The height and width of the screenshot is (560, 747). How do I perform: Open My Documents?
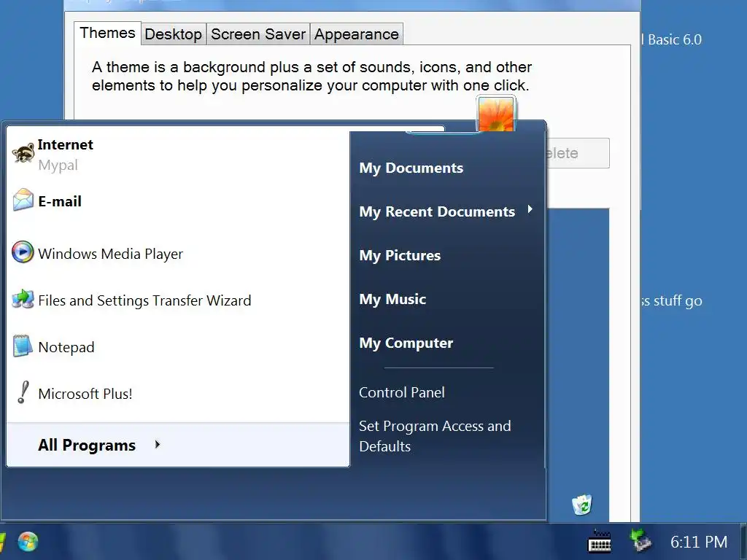411,168
